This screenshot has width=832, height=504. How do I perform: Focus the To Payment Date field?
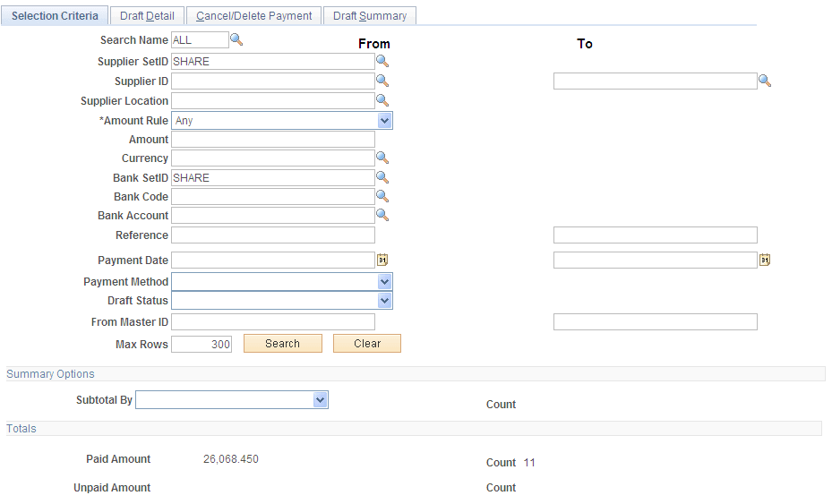(656, 260)
